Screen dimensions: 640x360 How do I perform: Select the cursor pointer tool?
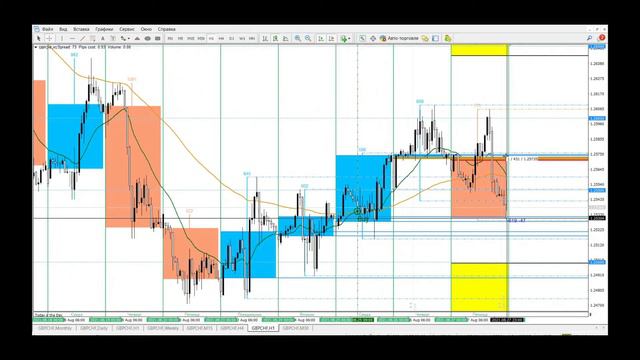tap(38, 38)
